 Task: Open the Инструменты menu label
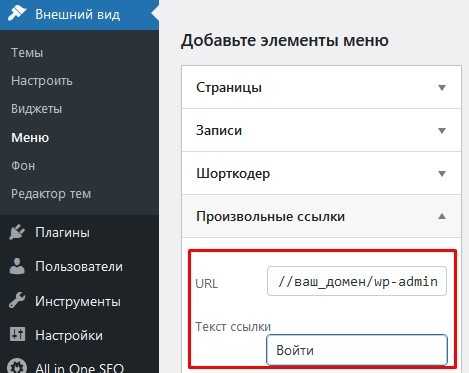click(78, 301)
